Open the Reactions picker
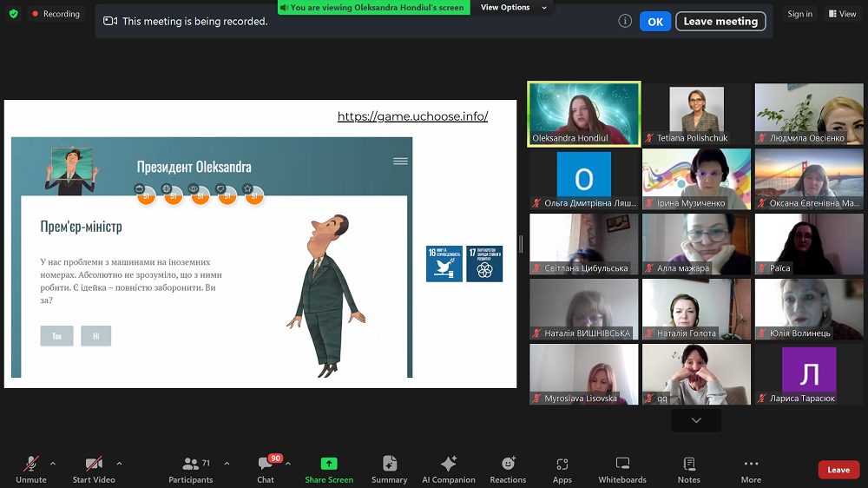This screenshot has width=868, height=488. (x=508, y=469)
